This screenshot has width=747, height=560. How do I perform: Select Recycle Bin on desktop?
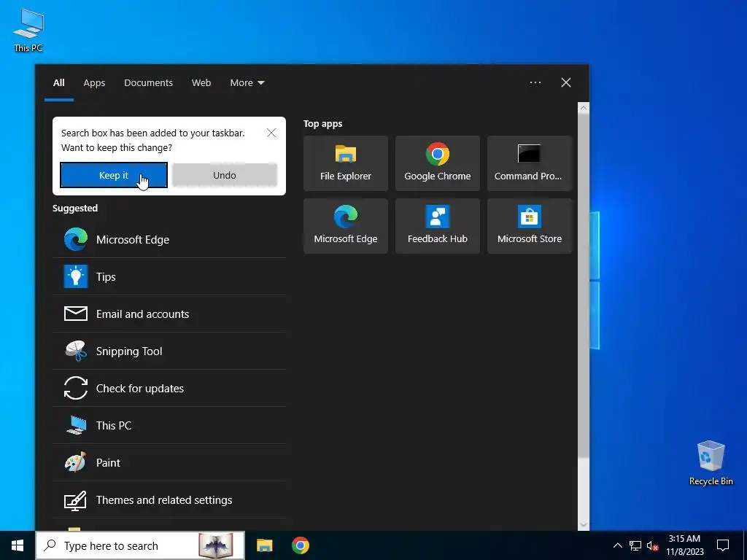[x=711, y=463]
